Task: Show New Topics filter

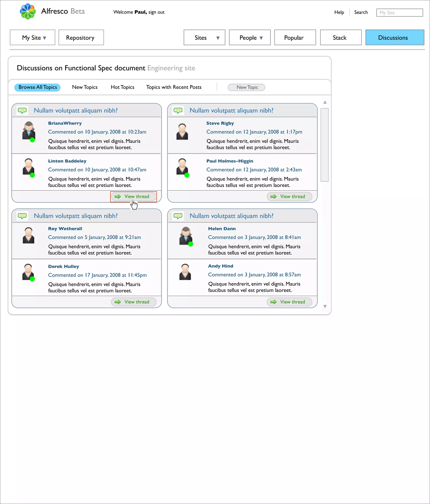Action: coord(85,87)
